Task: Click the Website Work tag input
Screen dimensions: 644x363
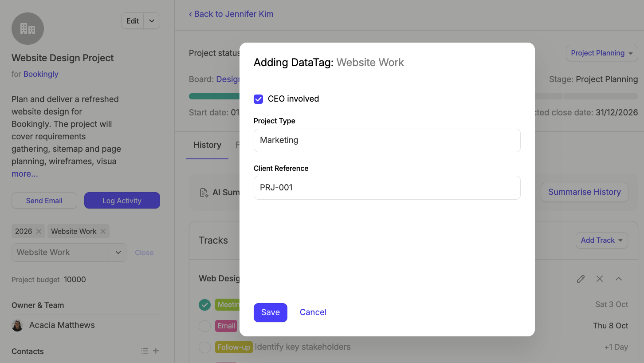Action: tap(60, 253)
